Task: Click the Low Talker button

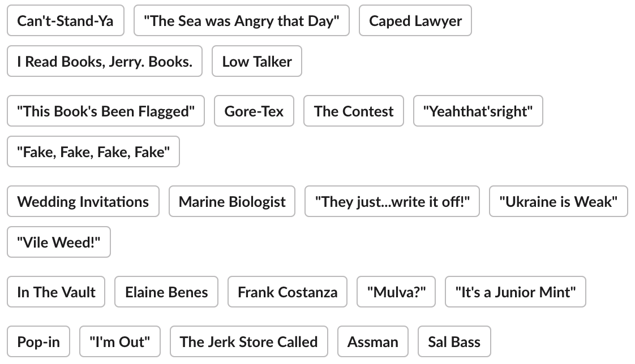Action: pos(257,62)
